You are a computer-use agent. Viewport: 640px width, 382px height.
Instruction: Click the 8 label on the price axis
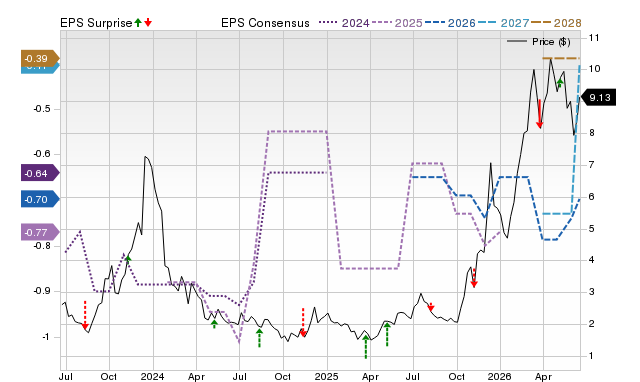(x=591, y=133)
